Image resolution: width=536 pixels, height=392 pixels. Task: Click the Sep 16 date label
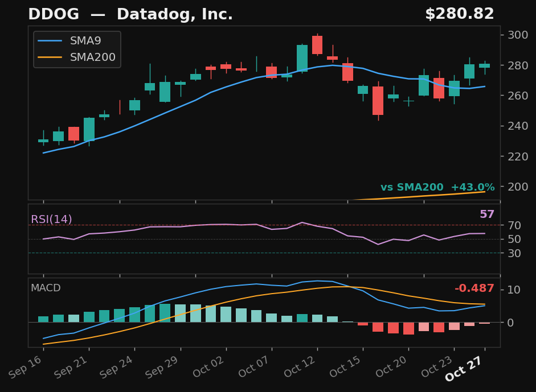tap(26, 367)
